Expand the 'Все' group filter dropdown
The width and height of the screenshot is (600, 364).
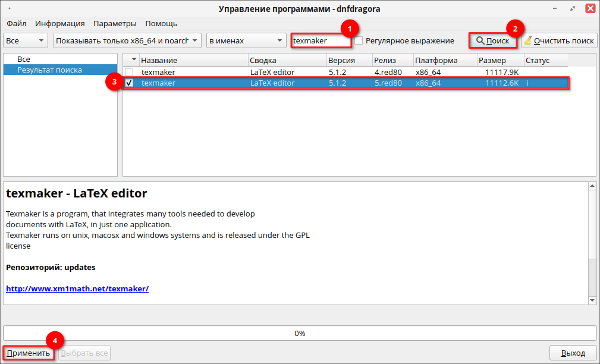(25, 40)
